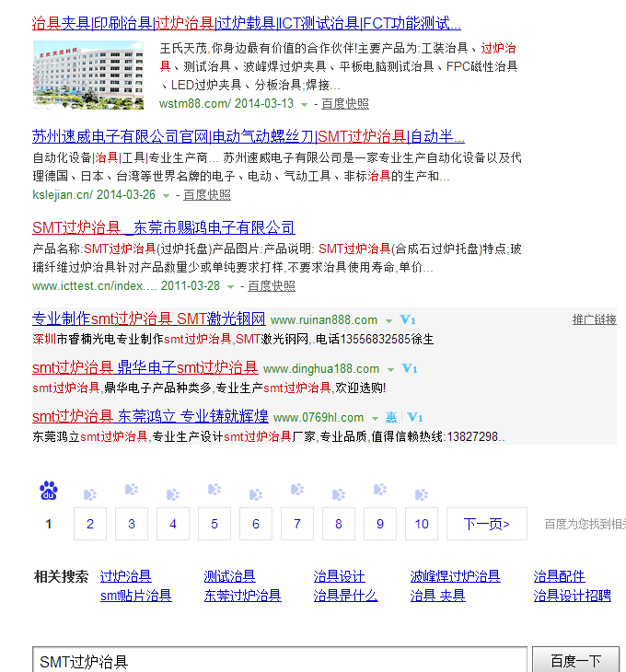The height and width of the screenshot is (672, 626).
Task: Open related search 治具是什么
Action: coord(346,596)
